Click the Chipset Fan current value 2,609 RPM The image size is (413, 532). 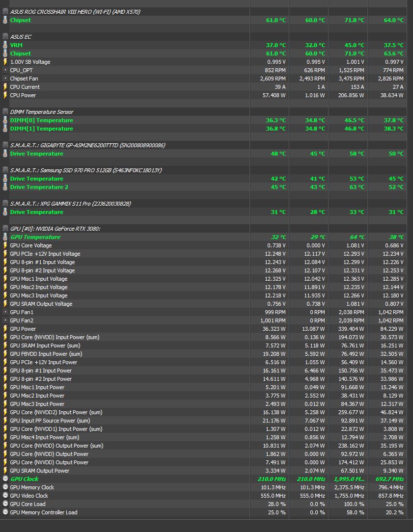coord(273,79)
